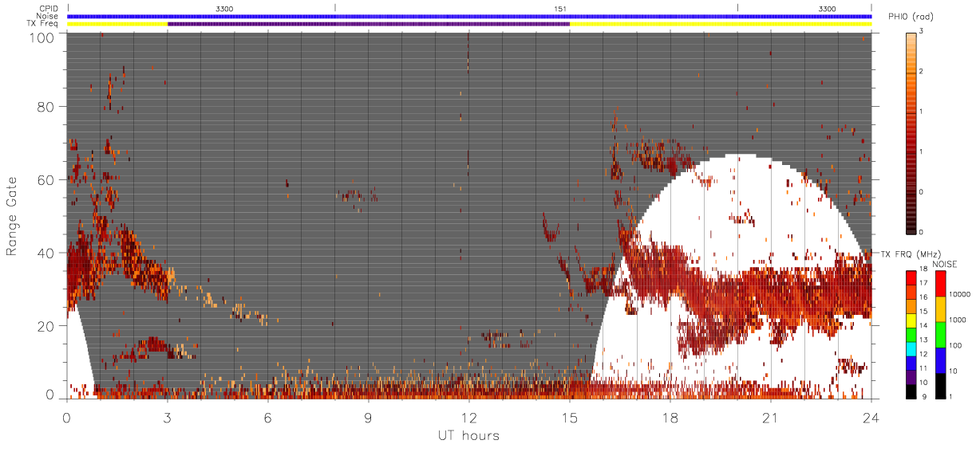Click the x-axis tick label '12'
The height and width of the screenshot is (452, 980).
click(469, 417)
